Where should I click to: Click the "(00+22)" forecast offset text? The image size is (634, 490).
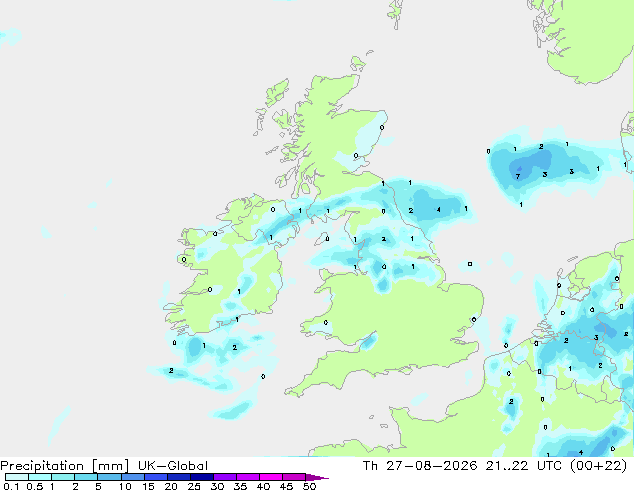coord(598,466)
